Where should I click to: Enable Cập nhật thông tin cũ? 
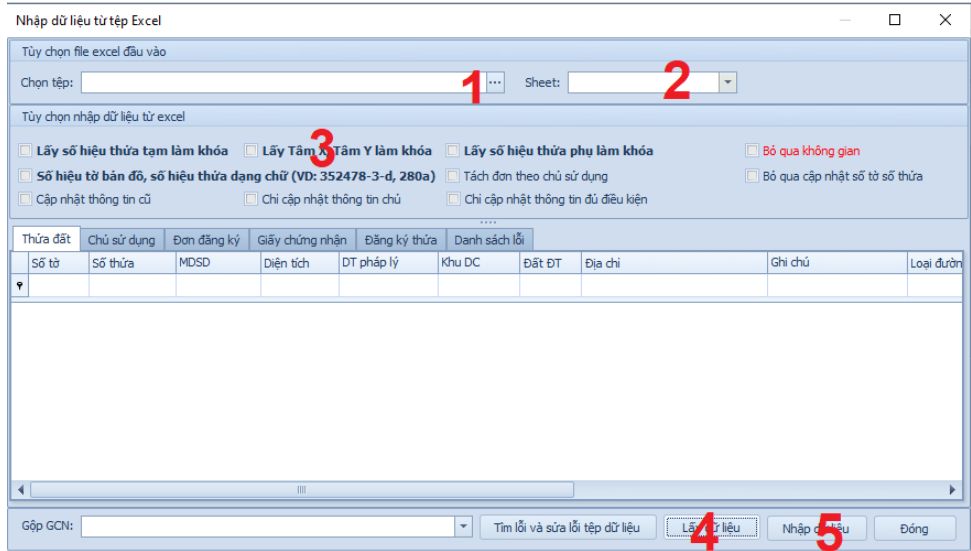tap(25, 199)
